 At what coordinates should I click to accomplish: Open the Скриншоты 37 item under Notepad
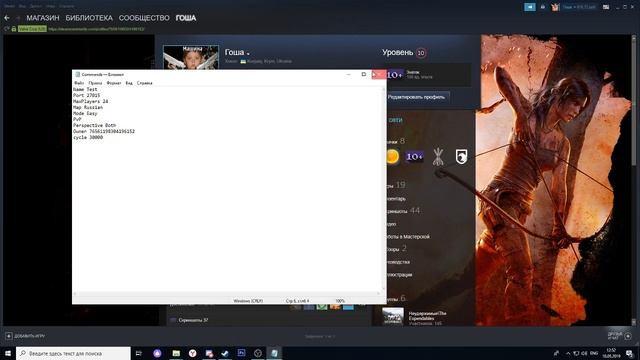193,320
